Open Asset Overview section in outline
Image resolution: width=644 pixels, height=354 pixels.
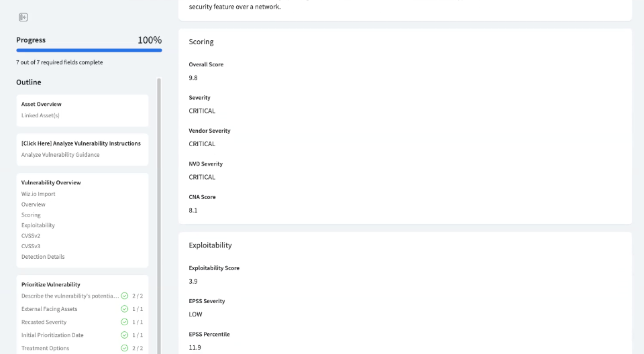click(x=41, y=105)
